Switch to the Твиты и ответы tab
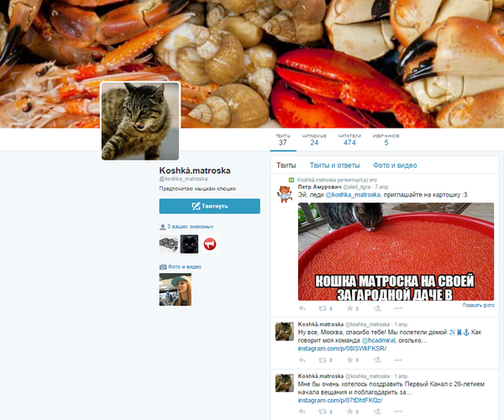This screenshot has width=504, height=420. 334,165
